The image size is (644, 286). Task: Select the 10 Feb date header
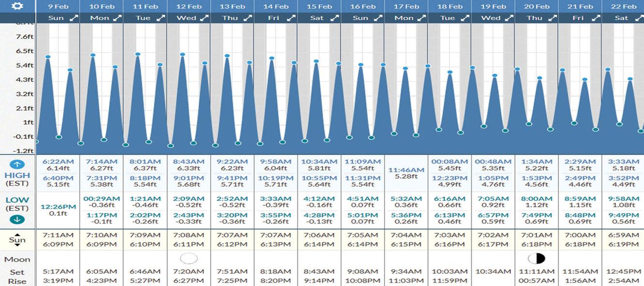[x=102, y=6]
